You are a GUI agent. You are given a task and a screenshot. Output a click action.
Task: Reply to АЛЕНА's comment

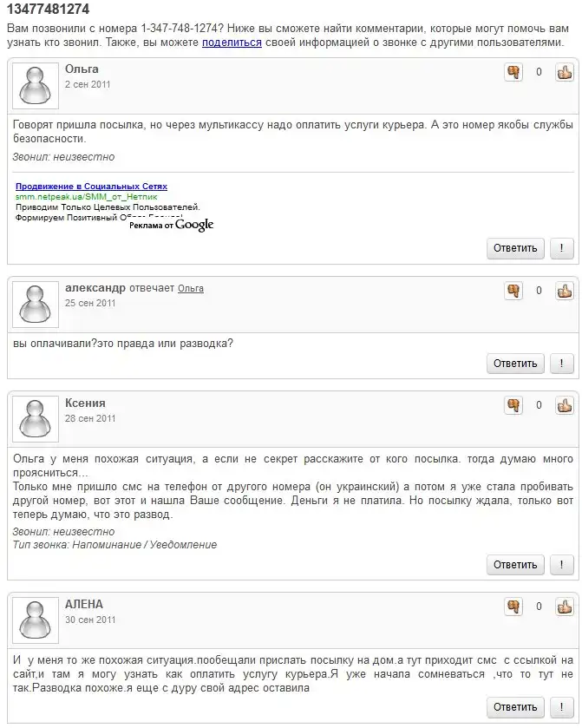[515, 707]
